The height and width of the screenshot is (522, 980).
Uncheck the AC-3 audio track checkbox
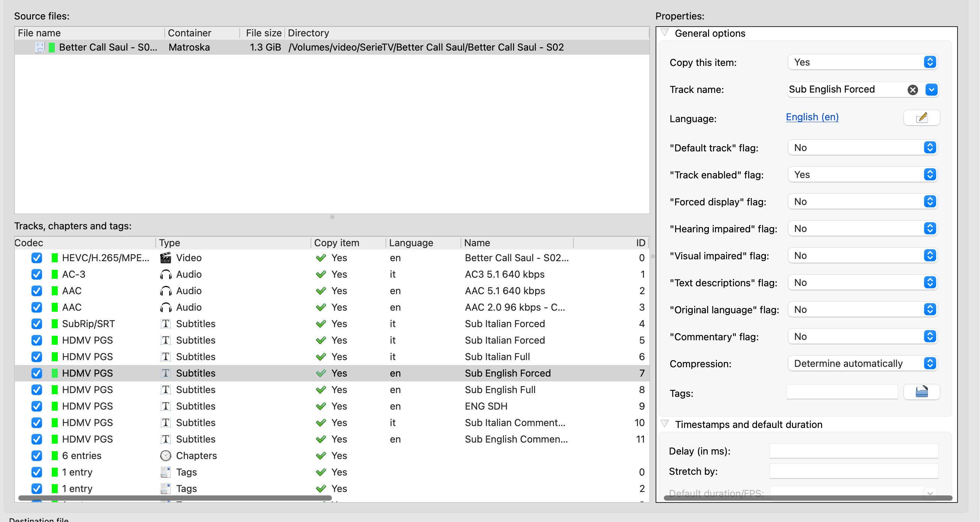[x=36, y=275]
